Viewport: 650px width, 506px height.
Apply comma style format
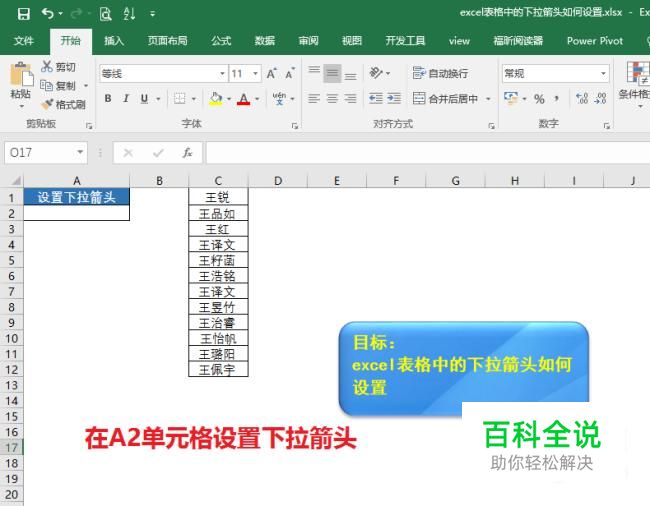(x=557, y=99)
